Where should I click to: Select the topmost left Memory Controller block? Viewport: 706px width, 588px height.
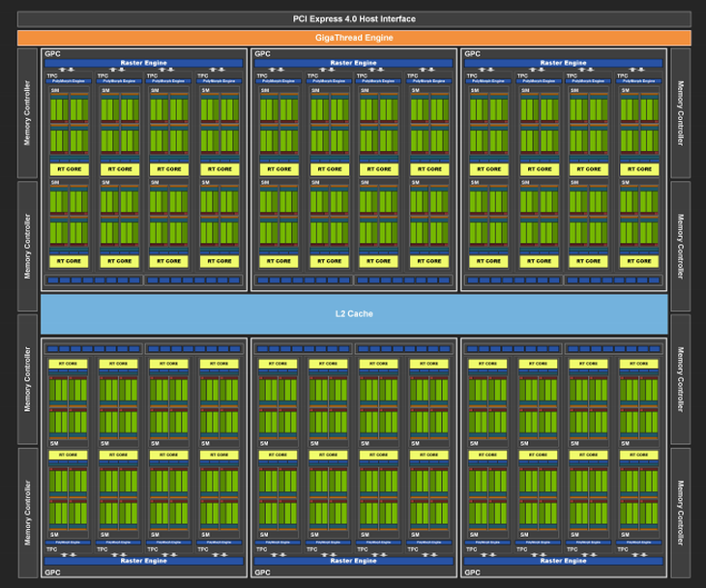(27, 113)
